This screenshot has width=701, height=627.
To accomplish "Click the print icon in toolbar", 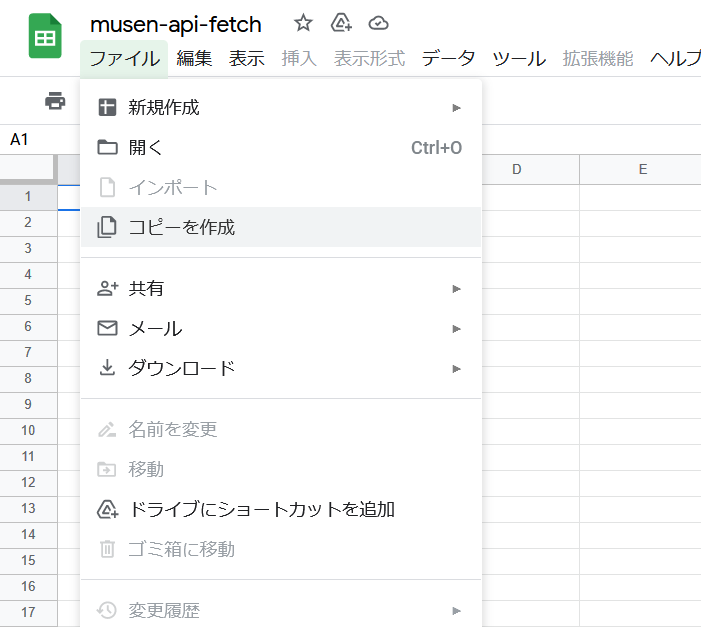I will point(55,100).
